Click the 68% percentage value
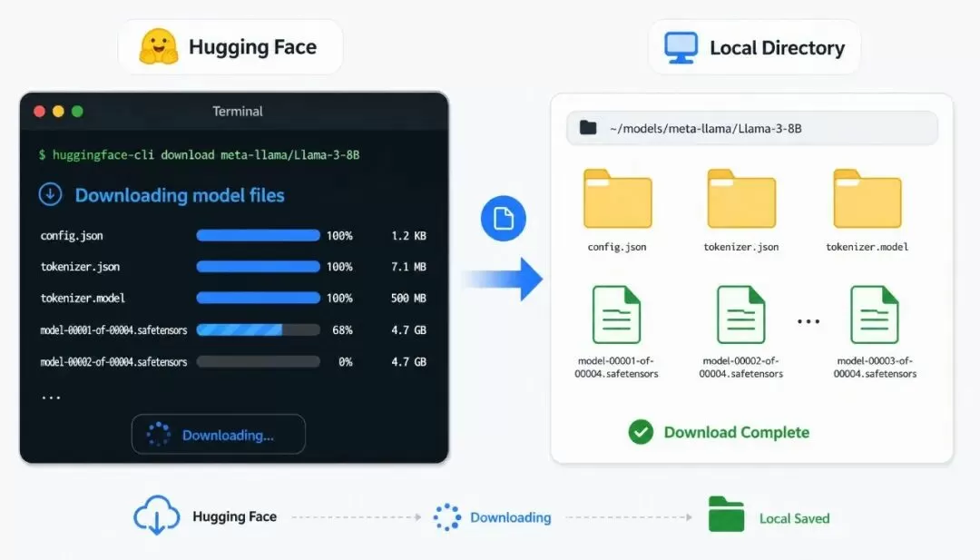The height and width of the screenshot is (560, 980). click(x=342, y=330)
